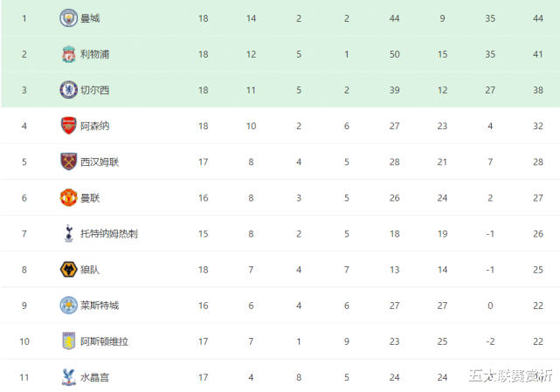Click the Tottenham Hotspur cockerel crest

(x=68, y=233)
